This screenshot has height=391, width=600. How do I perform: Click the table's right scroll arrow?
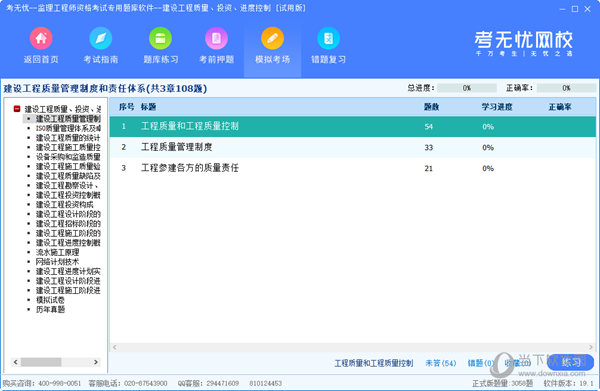click(591, 347)
